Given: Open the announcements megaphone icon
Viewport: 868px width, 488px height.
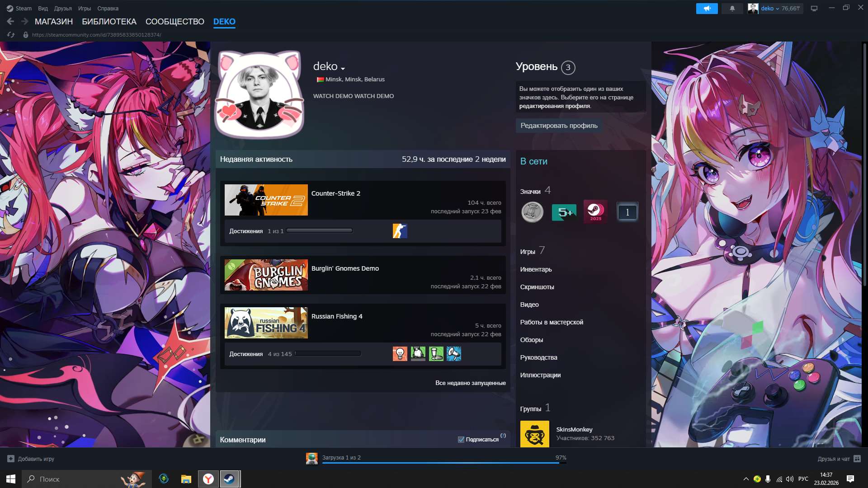Looking at the screenshot, I should click(x=707, y=8).
